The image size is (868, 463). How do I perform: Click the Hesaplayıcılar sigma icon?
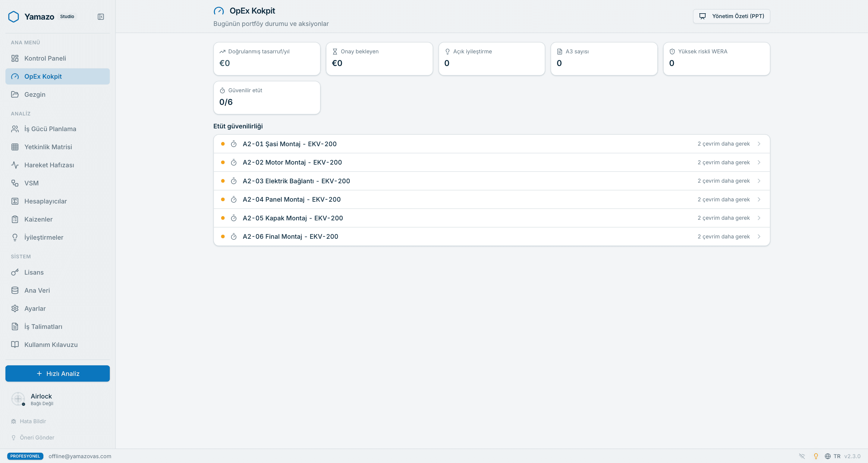pos(15,201)
